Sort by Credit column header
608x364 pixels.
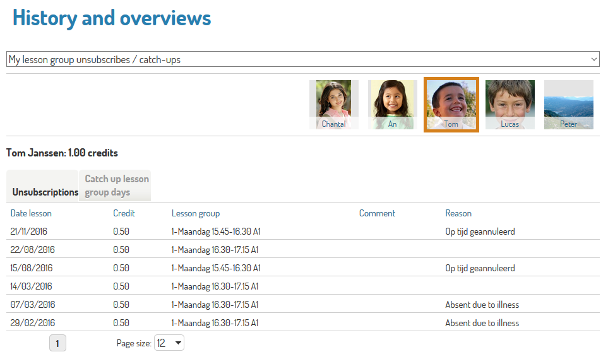(124, 213)
